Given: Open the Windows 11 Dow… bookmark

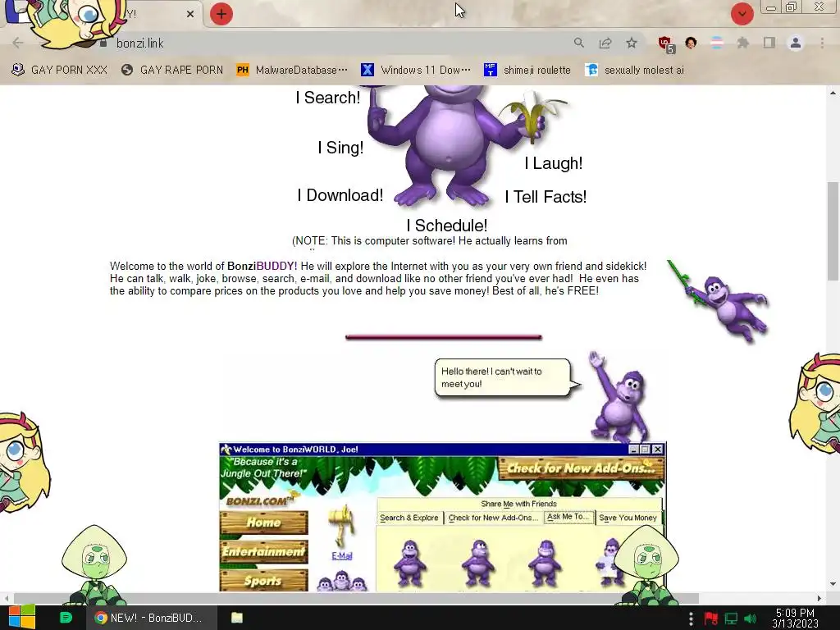Looking at the screenshot, I should (x=415, y=71).
